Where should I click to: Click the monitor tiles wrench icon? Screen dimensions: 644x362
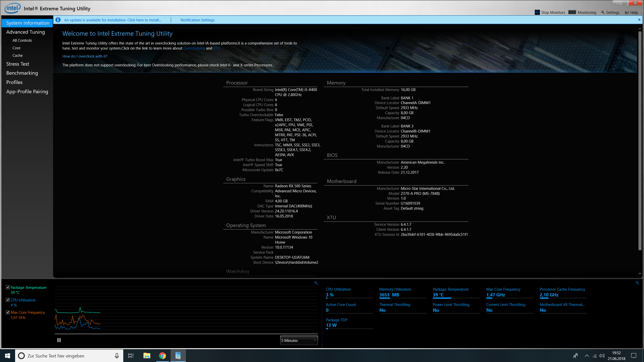point(637,283)
